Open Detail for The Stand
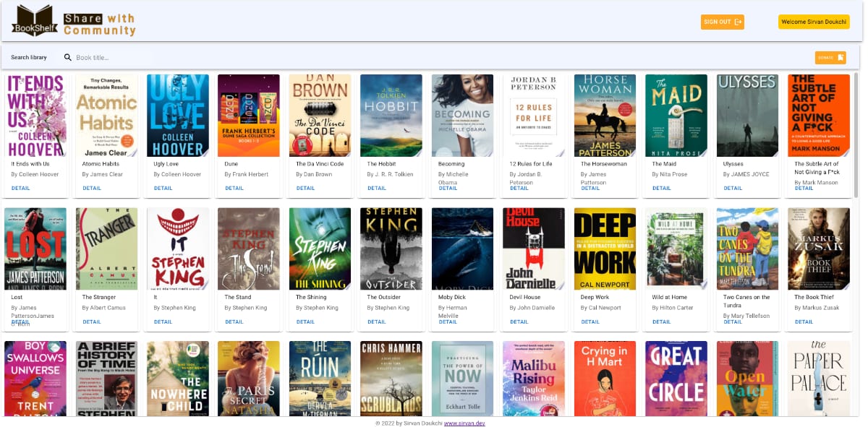 coord(234,322)
